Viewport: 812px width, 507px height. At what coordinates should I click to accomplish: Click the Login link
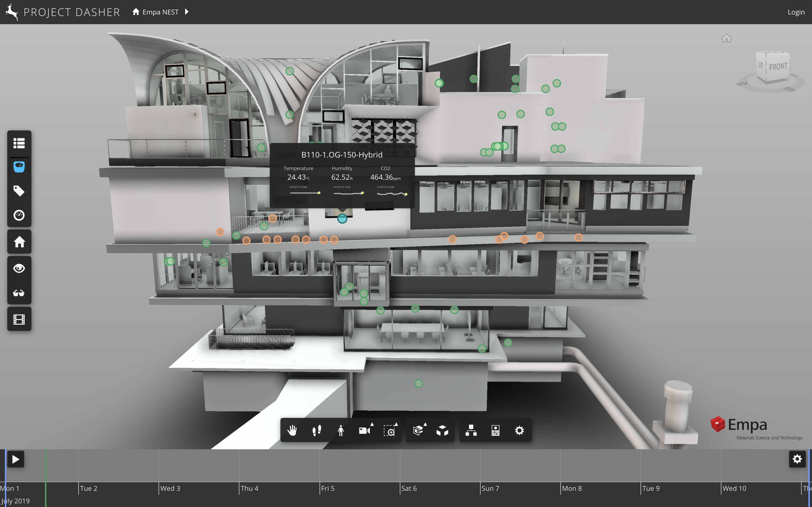click(796, 12)
